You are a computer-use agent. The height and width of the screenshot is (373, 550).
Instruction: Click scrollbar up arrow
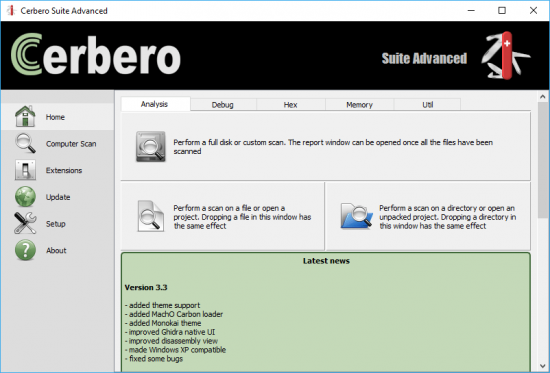[543, 96]
